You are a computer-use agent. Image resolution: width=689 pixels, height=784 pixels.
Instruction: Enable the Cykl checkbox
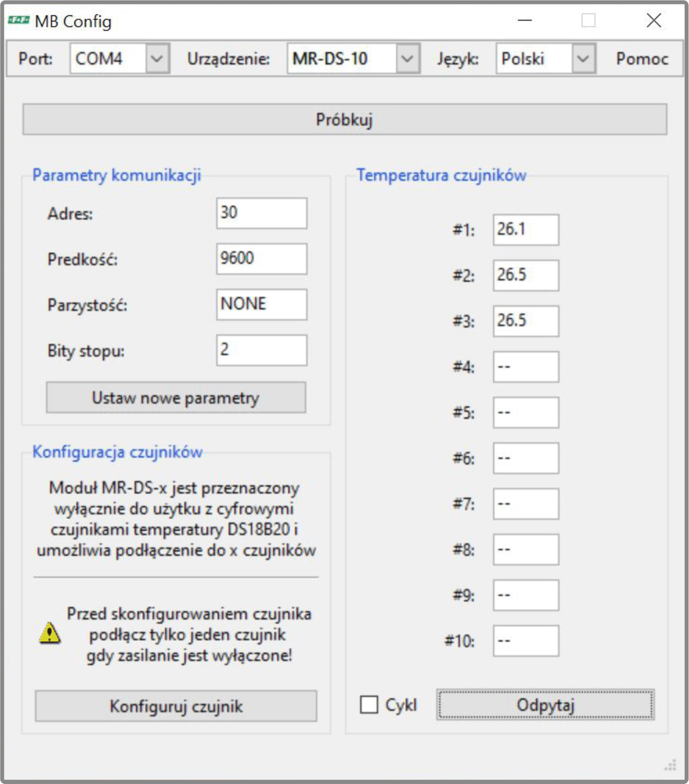[x=369, y=704]
